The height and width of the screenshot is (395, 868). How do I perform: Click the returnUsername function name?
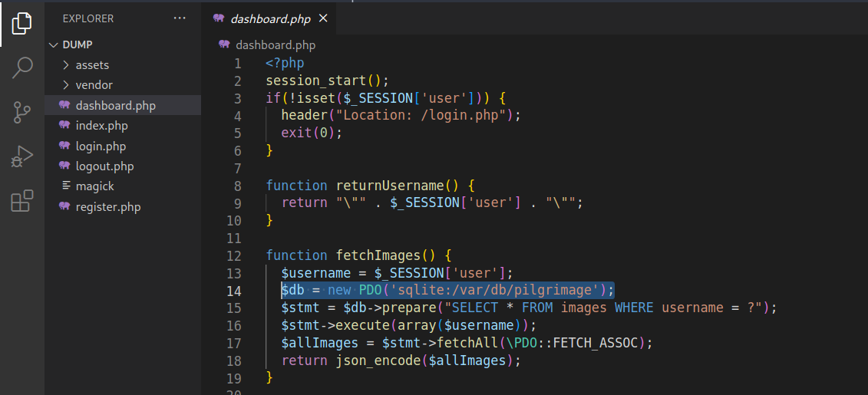pyautogui.click(x=391, y=186)
